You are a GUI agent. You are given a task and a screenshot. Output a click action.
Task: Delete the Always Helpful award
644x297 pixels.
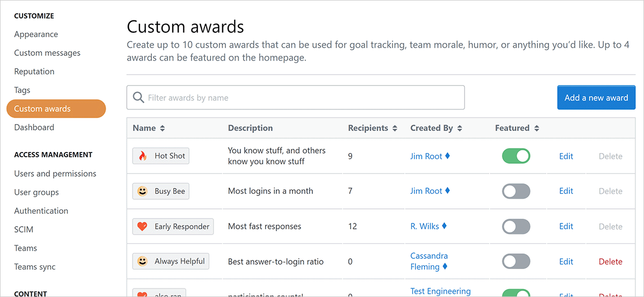click(610, 262)
